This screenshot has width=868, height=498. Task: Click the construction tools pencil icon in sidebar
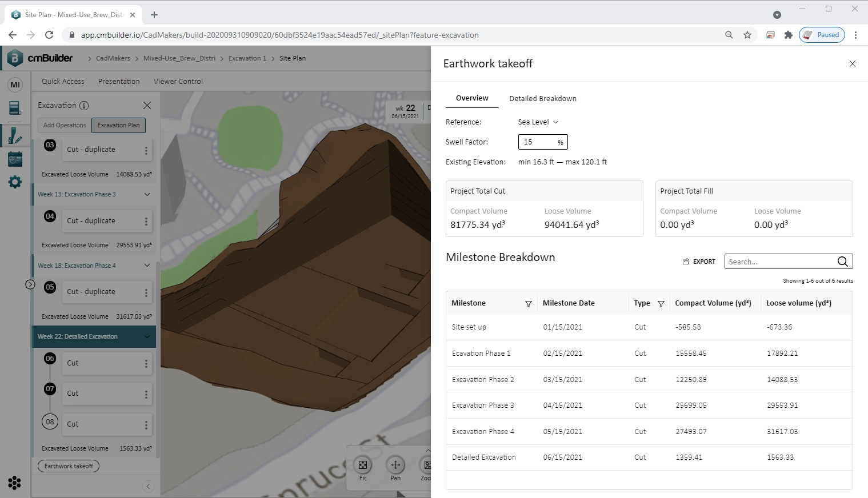[x=14, y=135]
